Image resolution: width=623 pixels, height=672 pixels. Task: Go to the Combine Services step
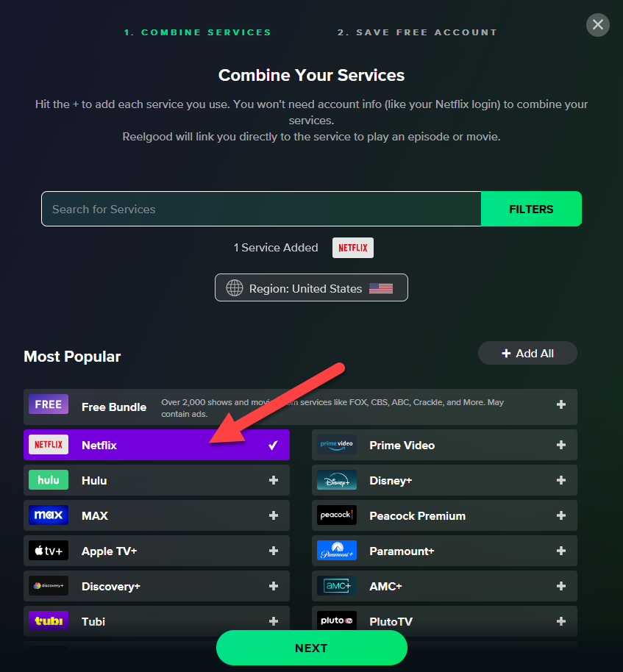(x=197, y=32)
